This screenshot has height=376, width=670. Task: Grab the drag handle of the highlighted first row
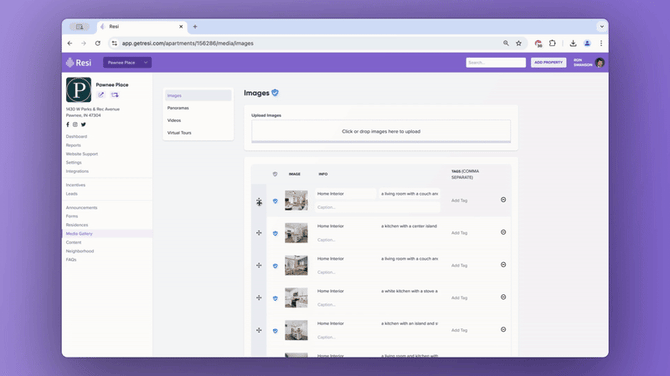coord(259,202)
